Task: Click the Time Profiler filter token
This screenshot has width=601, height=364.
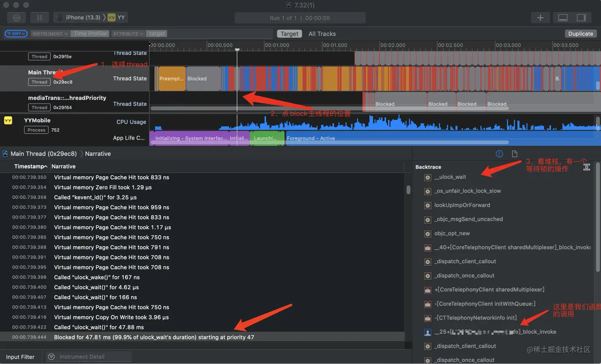Action: click(90, 34)
